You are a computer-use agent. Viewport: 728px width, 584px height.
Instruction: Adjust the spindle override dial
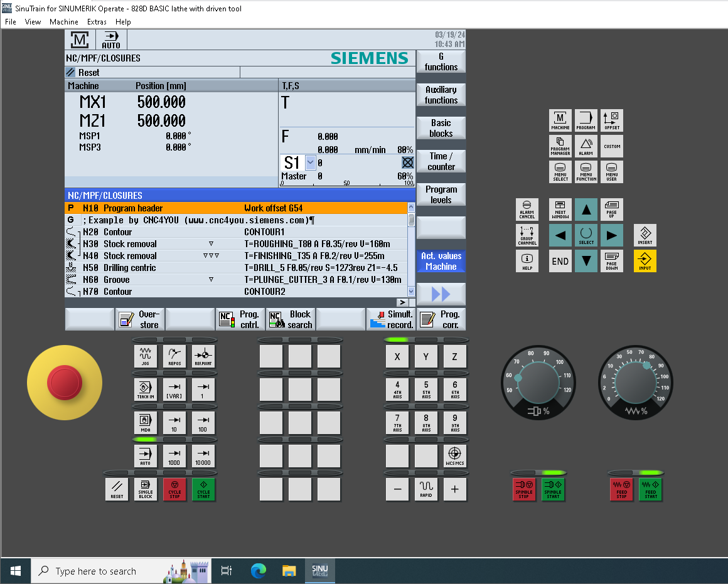coord(538,383)
